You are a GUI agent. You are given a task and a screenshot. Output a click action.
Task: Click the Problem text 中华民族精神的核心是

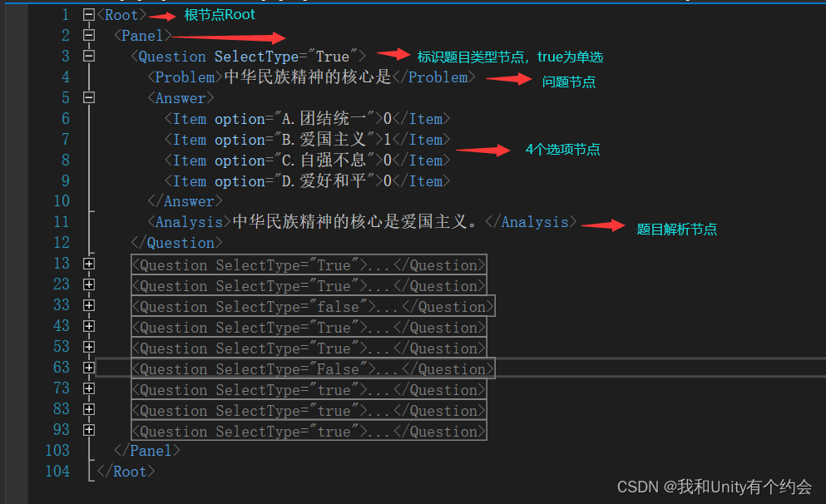coord(308,77)
